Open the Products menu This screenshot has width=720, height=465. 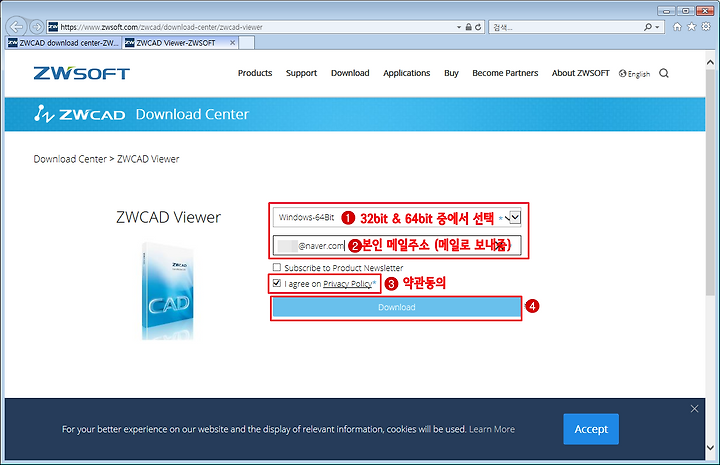tap(255, 73)
